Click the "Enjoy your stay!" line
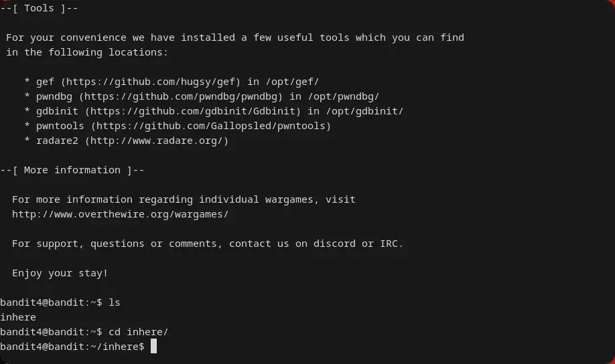Viewport: 615px width, 364px height. point(60,273)
